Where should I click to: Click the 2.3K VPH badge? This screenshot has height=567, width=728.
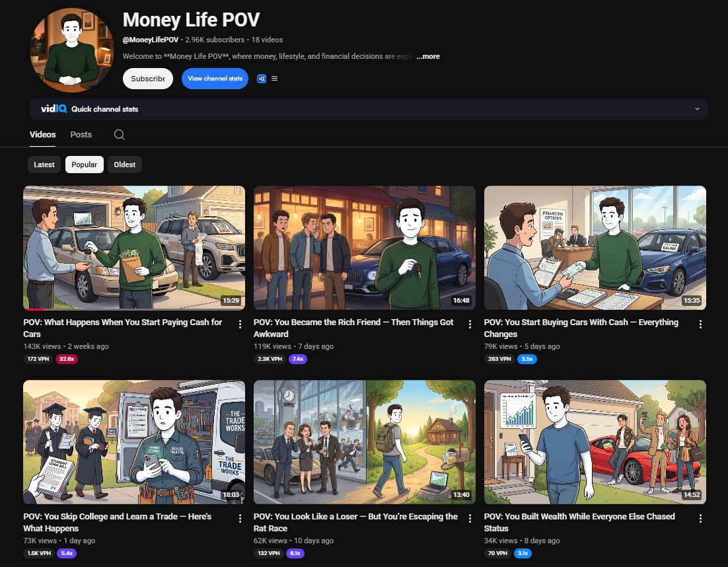(x=270, y=359)
